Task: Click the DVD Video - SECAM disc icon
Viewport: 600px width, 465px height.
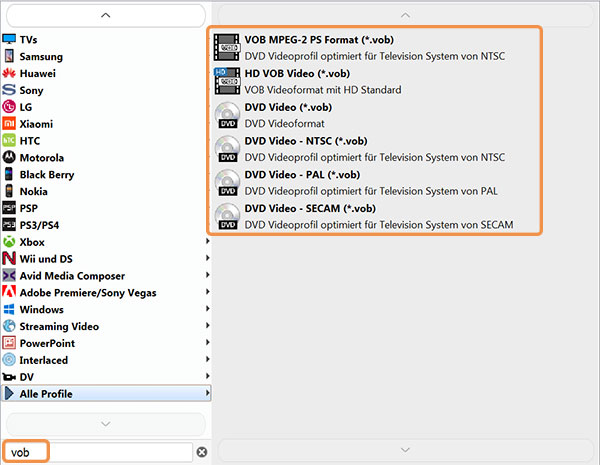Action: pos(227,216)
